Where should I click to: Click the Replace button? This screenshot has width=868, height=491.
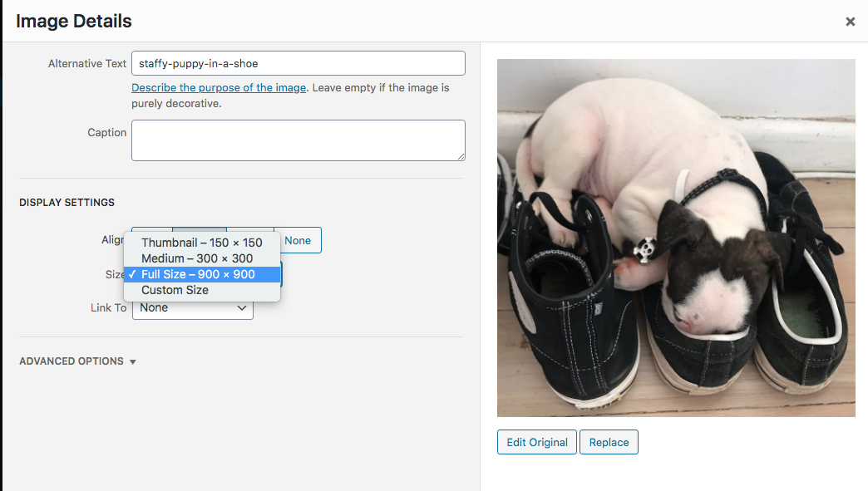click(x=609, y=442)
